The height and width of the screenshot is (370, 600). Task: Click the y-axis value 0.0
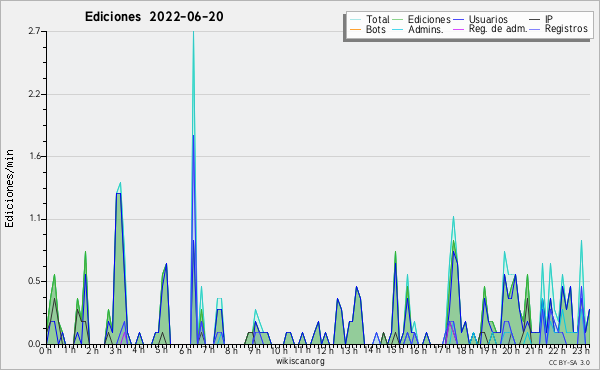pyautogui.click(x=34, y=344)
